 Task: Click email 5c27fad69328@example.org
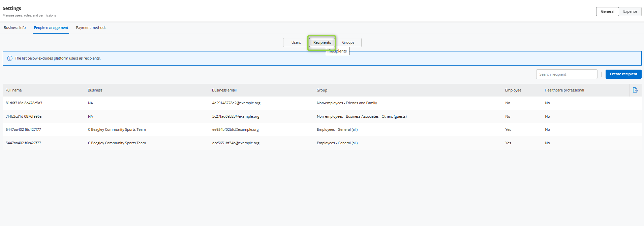pos(236,116)
